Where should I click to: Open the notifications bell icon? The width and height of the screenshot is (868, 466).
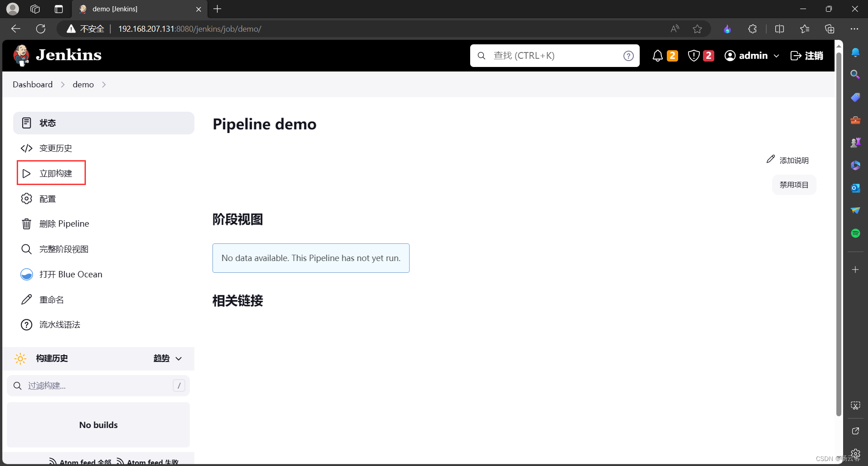tap(658, 56)
